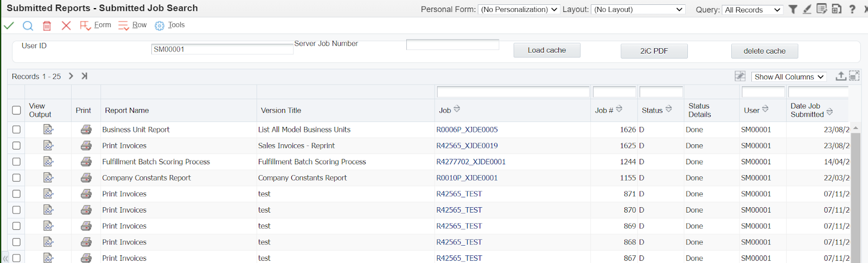Check the checkbox for job 869
Screen dimensions: 868x263
16,226
